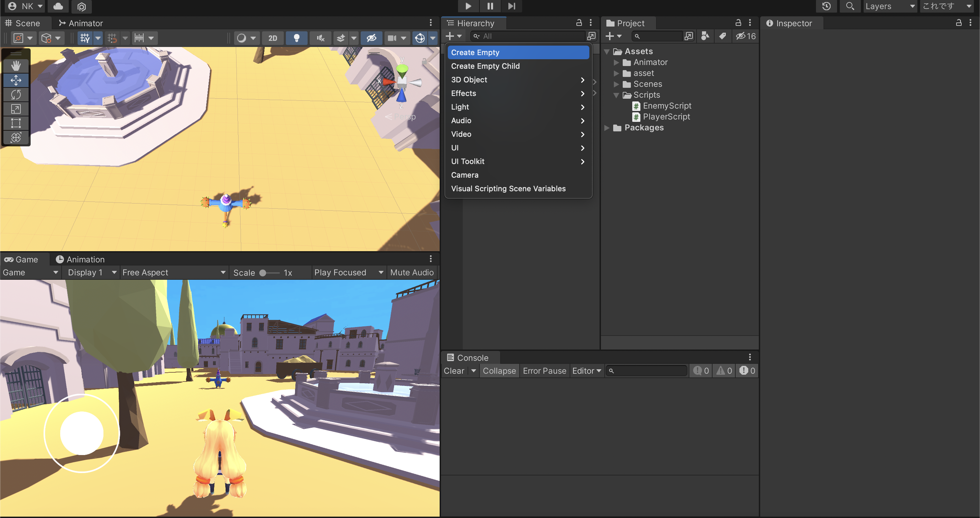The width and height of the screenshot is (980, 518).
Task: Select the PlayerScript asset
Action: click(666, 117)
